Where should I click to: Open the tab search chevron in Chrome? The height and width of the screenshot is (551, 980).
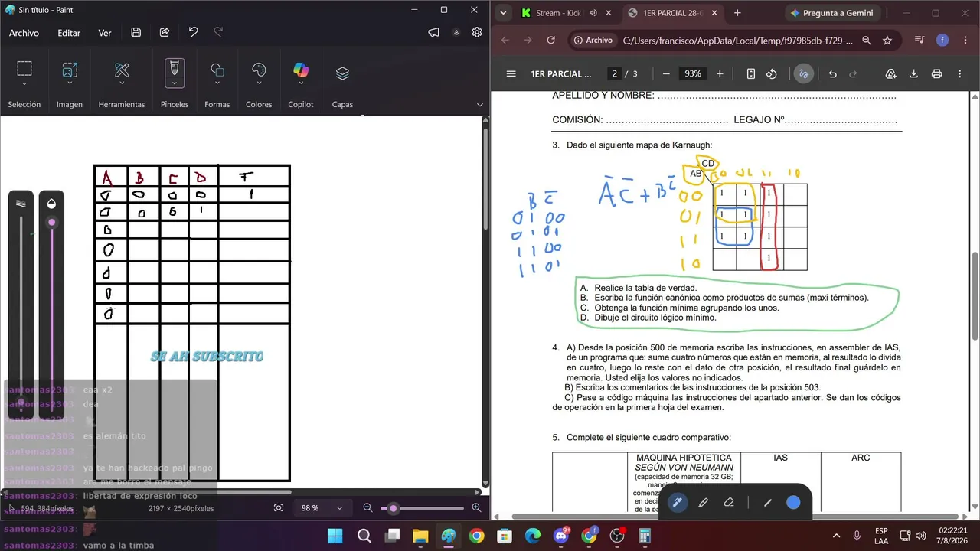502,13
